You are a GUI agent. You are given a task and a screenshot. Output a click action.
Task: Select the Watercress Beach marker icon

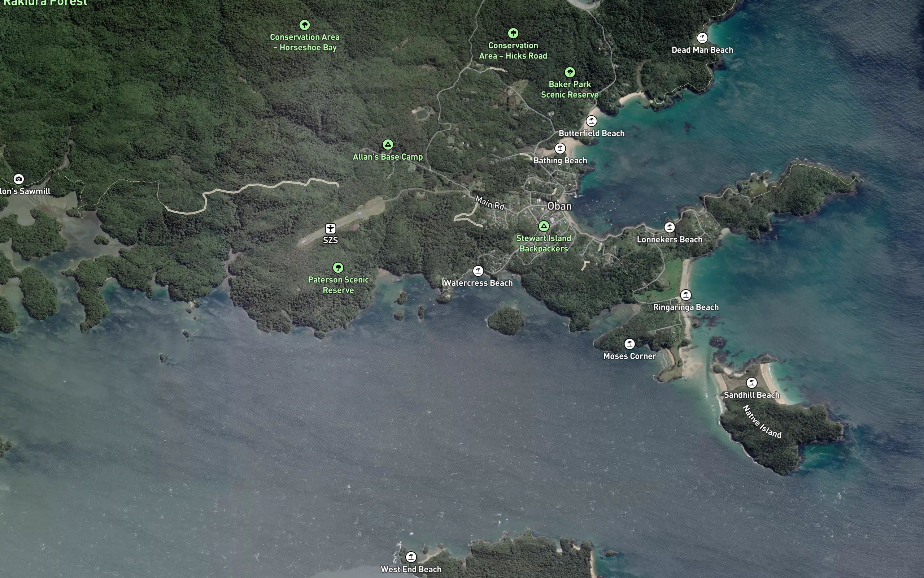pos(478,271)
